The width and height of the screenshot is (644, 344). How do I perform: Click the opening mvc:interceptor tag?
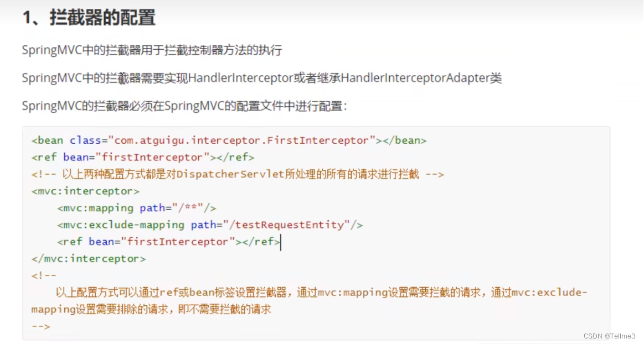click(x=86, y=191)
